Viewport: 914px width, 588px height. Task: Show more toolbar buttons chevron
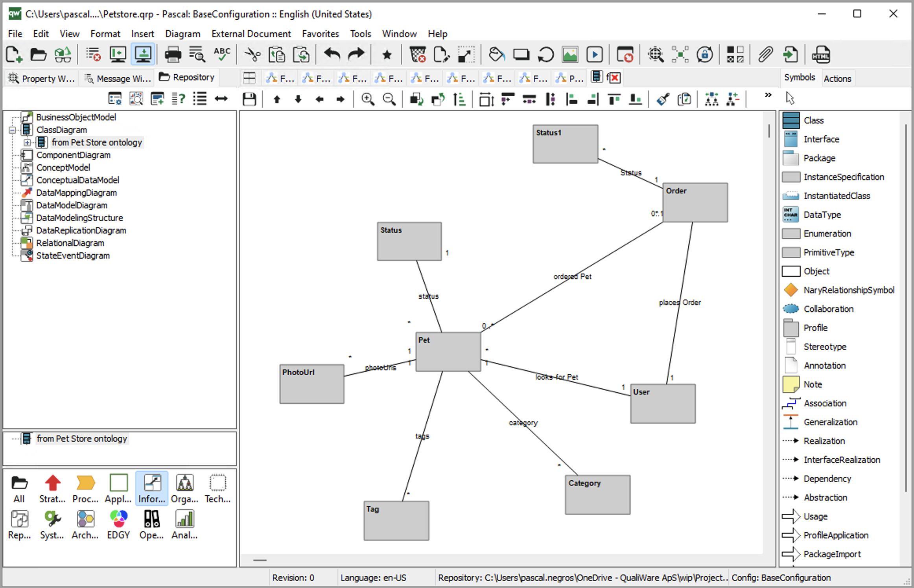pos(768,95)
